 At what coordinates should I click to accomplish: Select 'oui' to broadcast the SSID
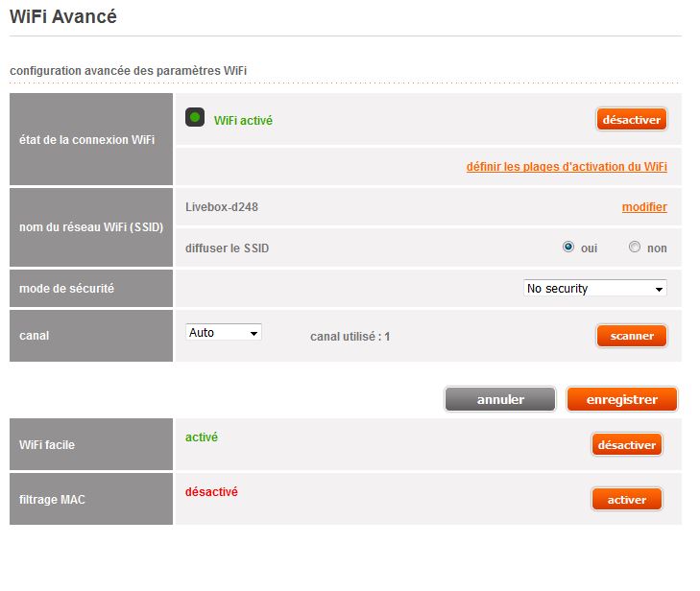(568, 248)
